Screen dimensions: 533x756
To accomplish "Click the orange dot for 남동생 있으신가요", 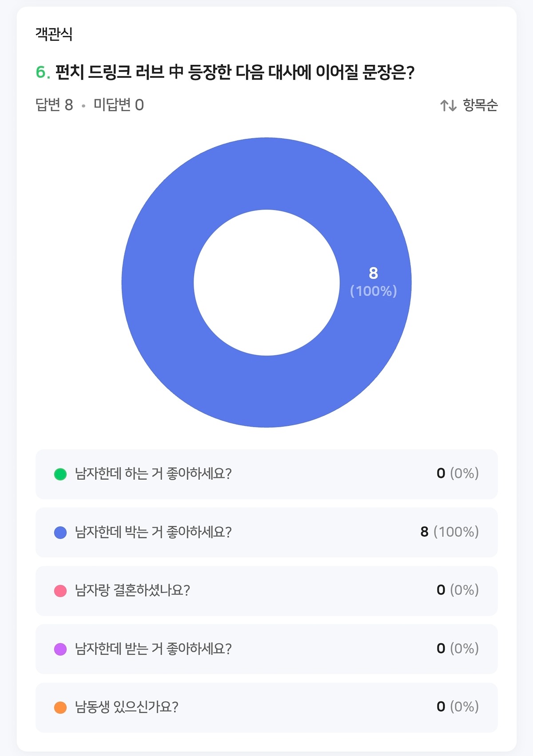I will pyautogui.click(x=60, y=708).
